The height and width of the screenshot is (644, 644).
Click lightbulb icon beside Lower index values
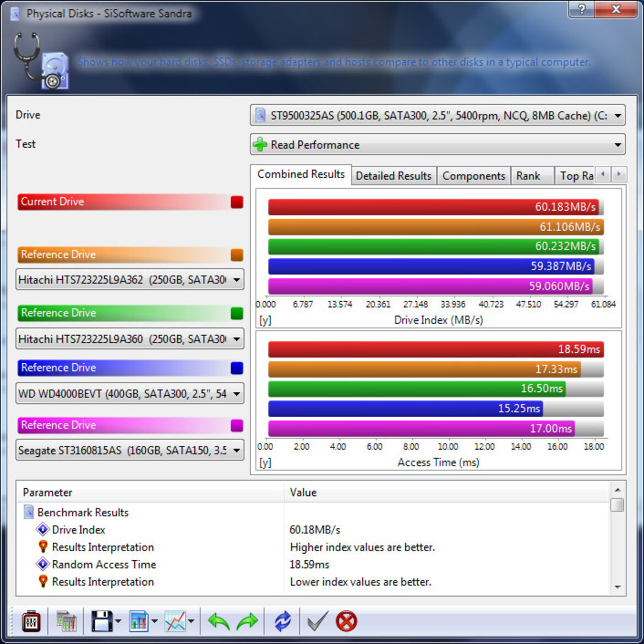click(x=43, y=581)
